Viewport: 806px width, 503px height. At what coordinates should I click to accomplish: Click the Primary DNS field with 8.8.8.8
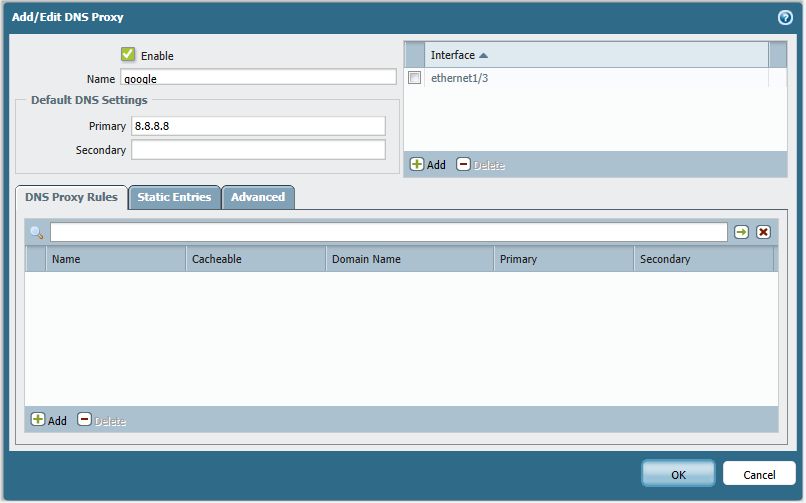[258, 126]
